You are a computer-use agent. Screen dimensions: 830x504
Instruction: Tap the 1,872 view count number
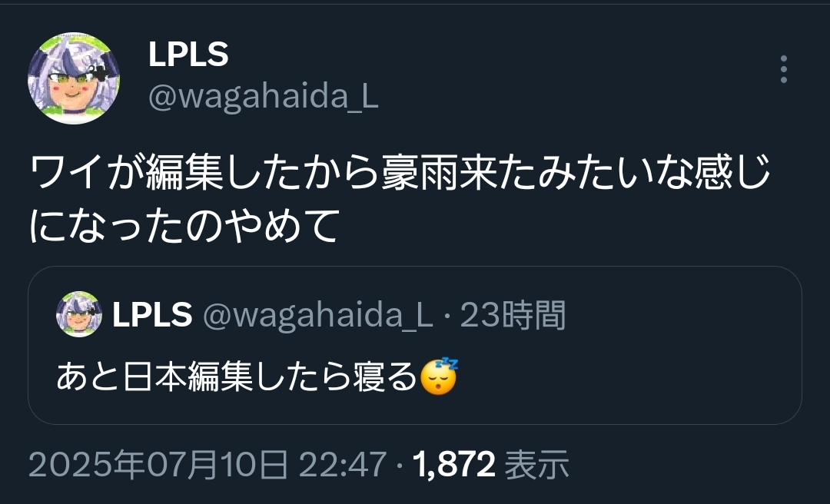[x=453, y=465]
